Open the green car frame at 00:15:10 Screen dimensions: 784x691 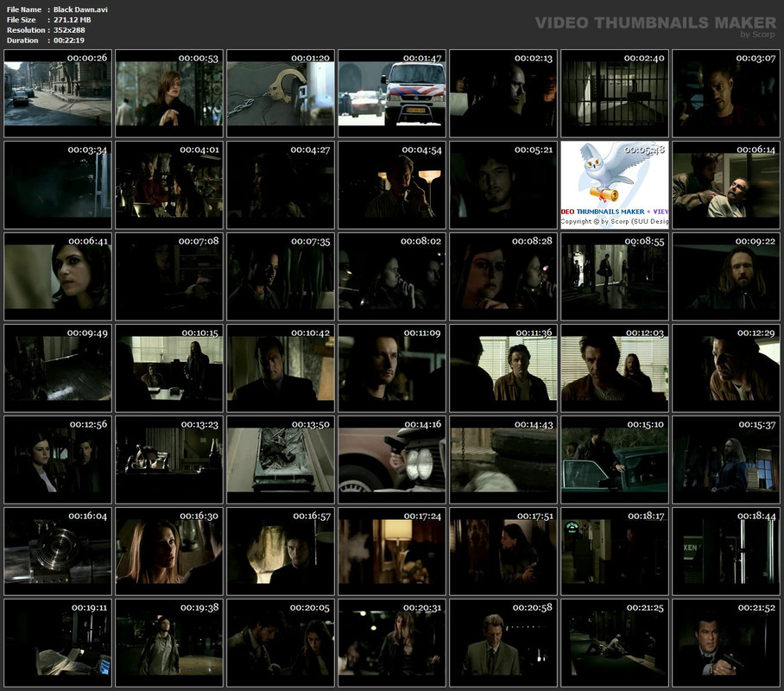coord(615,460)
